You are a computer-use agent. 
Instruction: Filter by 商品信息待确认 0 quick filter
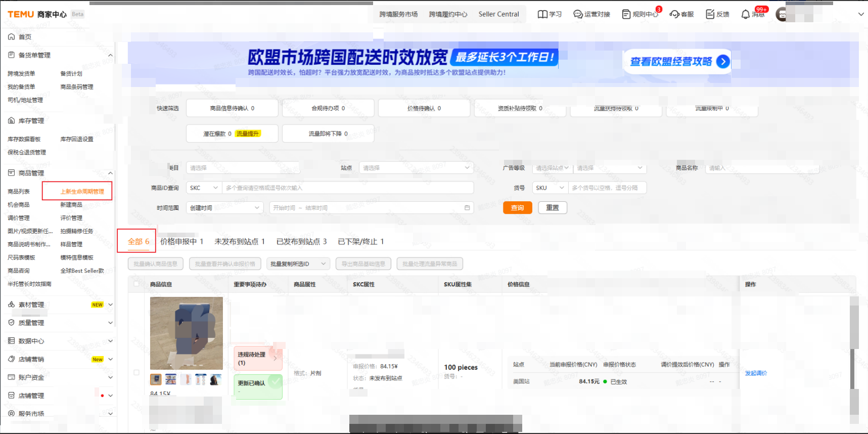coord(232,108)
